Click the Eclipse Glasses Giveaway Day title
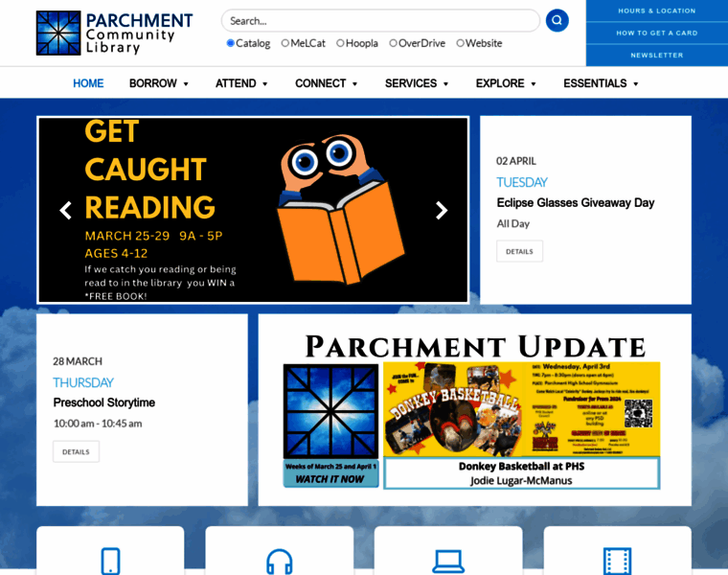This screenshot has width=728, height=575. (576, 202)
